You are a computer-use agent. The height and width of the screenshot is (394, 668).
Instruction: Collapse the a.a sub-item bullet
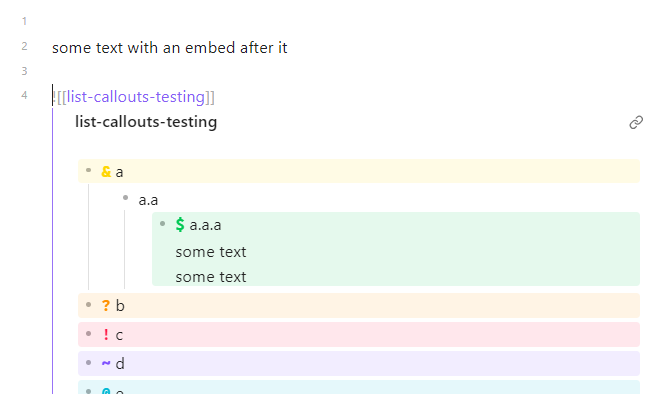tap(125, 198)
